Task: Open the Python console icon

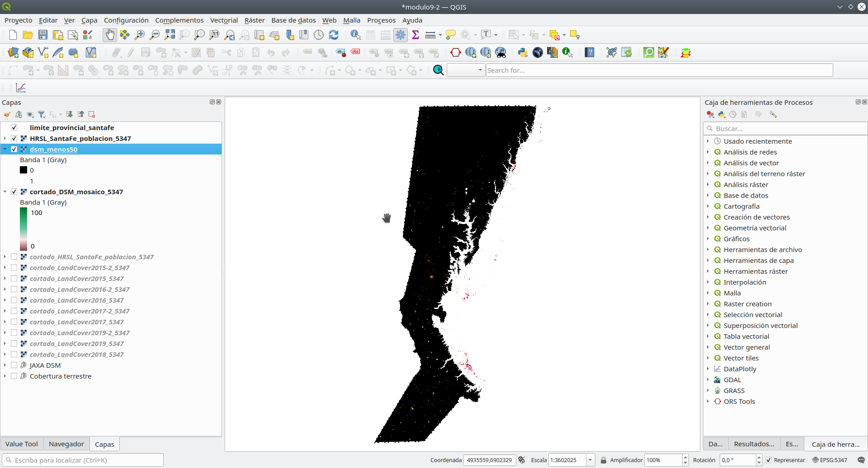Action: [x=523, y=52]
